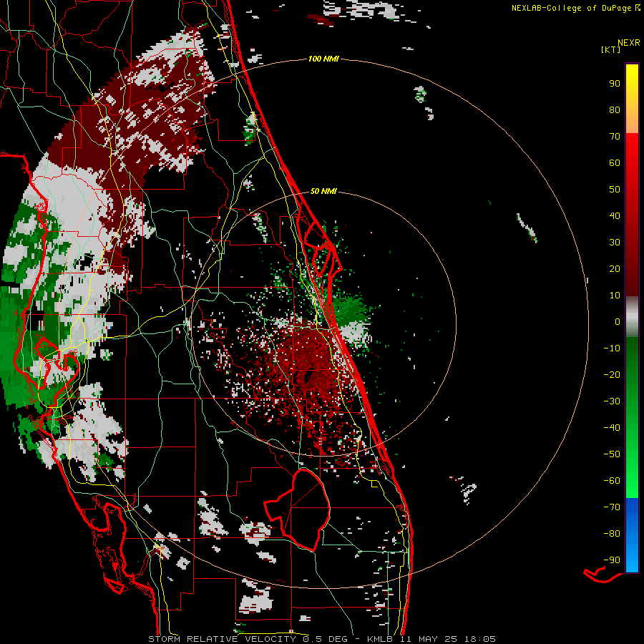This screenshot has height=644, width=644.
Task: Click the -10 knot scale value
Action: (612, 348)
